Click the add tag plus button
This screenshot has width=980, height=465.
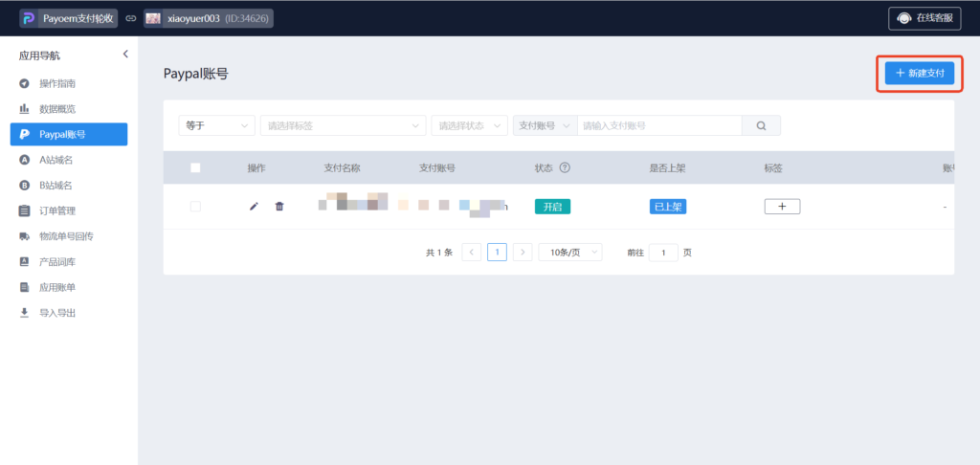tap(782, 206)
